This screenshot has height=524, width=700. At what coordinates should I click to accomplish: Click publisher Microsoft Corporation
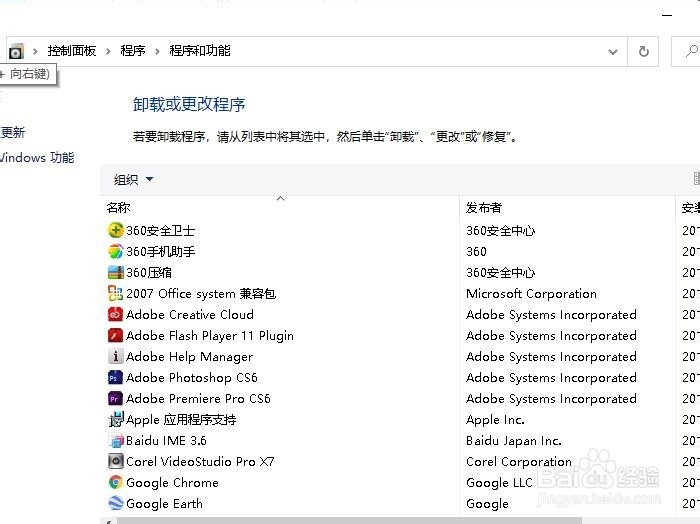[531, 294]
